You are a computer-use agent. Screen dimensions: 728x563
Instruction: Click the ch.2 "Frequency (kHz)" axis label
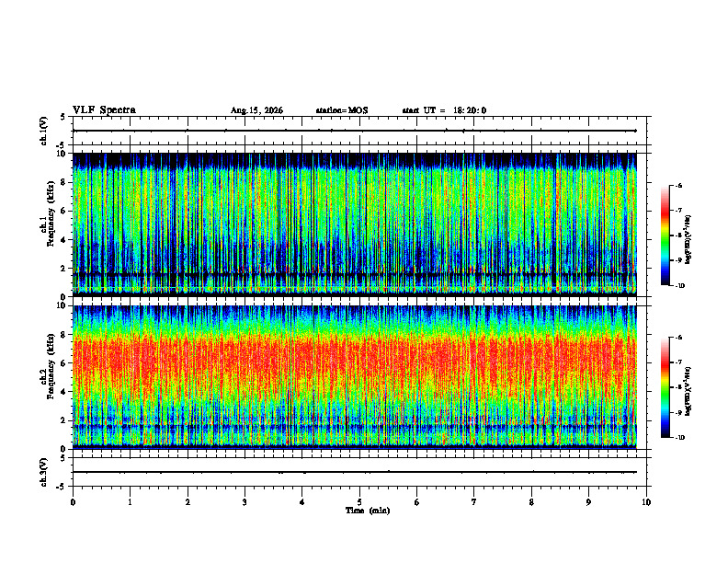pos(51,366)
